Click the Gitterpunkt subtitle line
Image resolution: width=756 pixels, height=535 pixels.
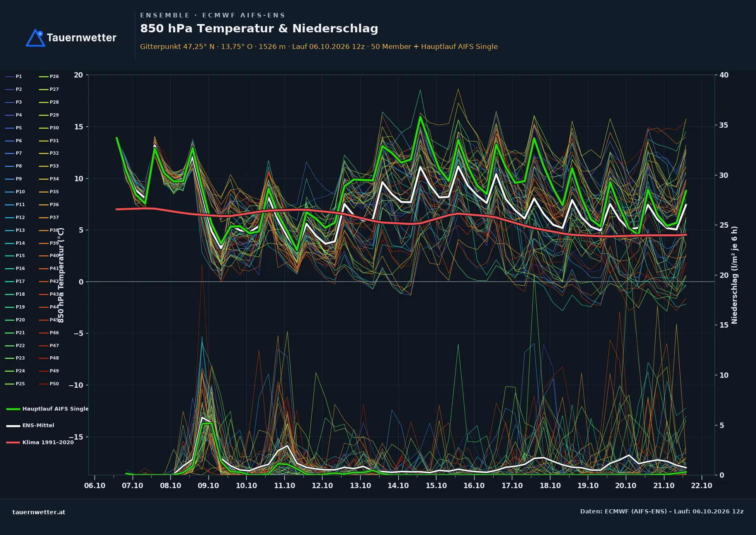click(319, 46)
